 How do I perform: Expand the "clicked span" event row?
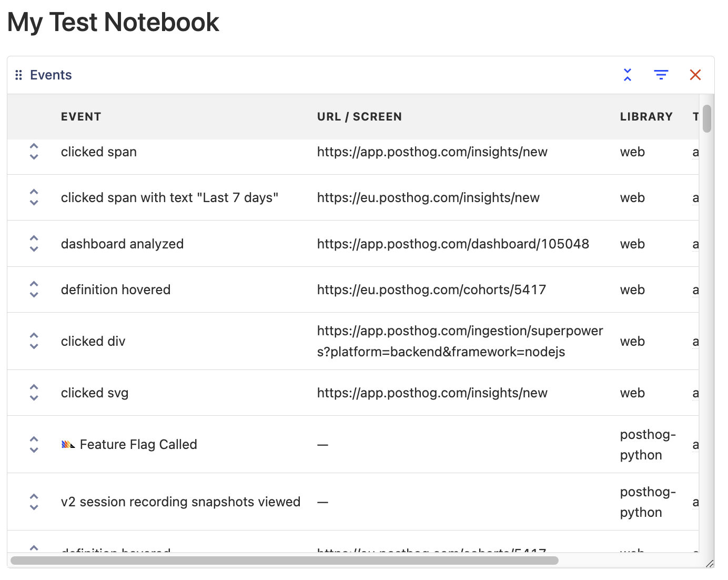coord(34,152)
